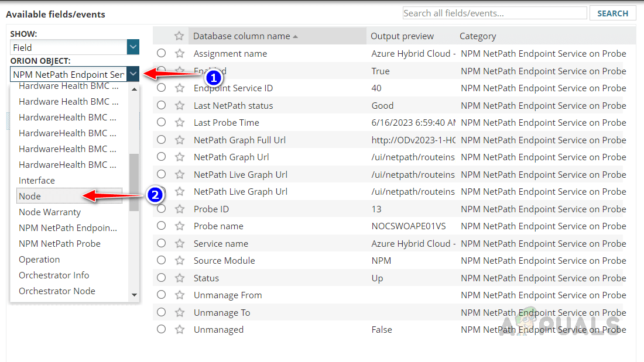Star the Assignment name field as favorite
The image size is (644, 362).
tap(180, 53)
